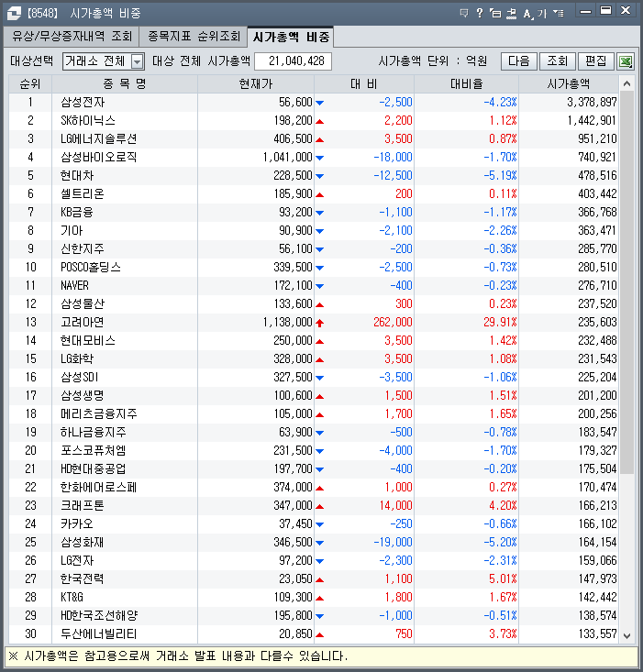Click the 대비율 column header

[466, 84]
